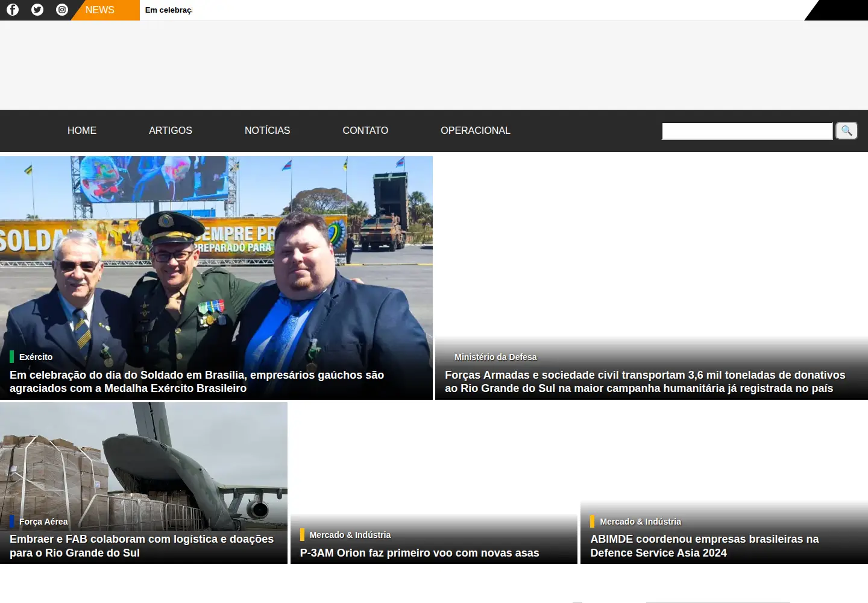This screenshot has height=603, width=868.
Task: Open the P-3AM Orion primeiro voo headline
Action: [420, 553]
